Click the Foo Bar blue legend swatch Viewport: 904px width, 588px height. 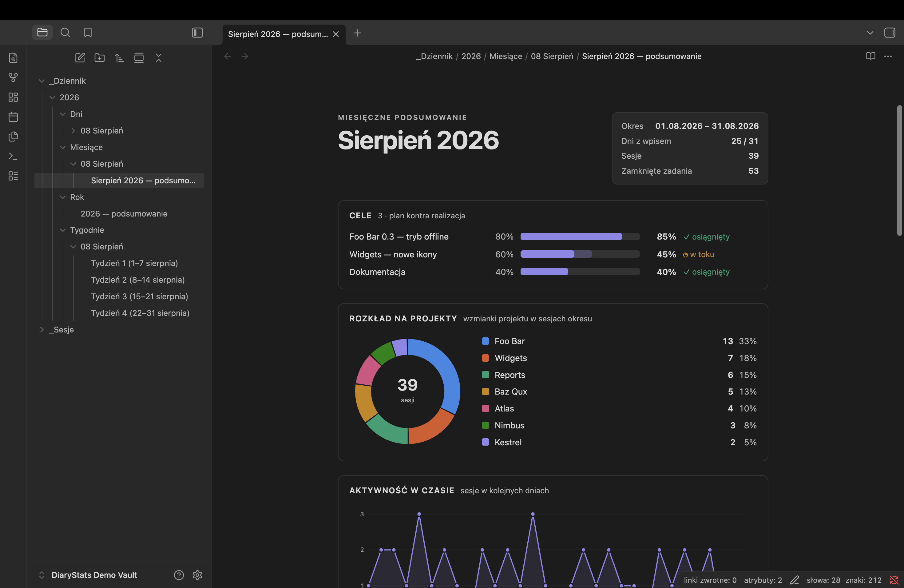click(x=485, y=341)
